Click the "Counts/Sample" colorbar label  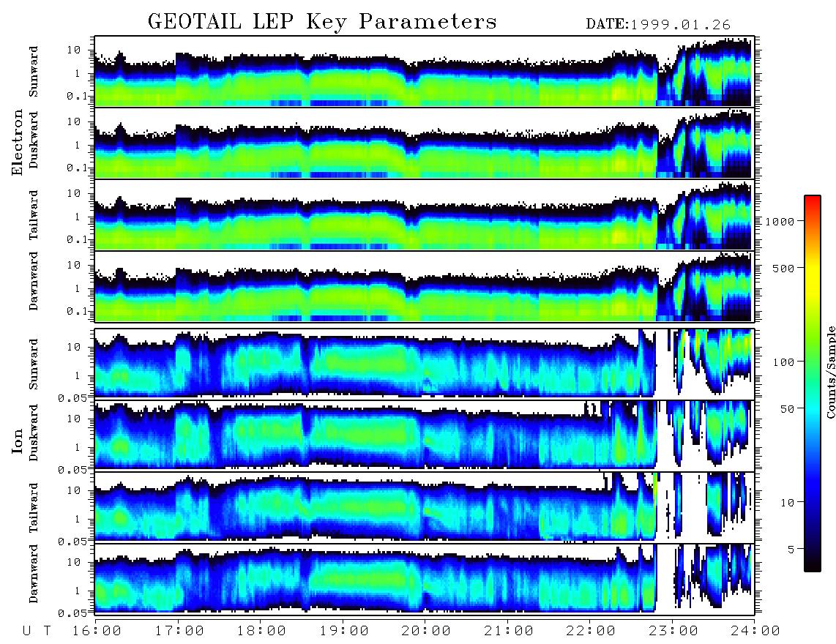click(x=831, y=372)
